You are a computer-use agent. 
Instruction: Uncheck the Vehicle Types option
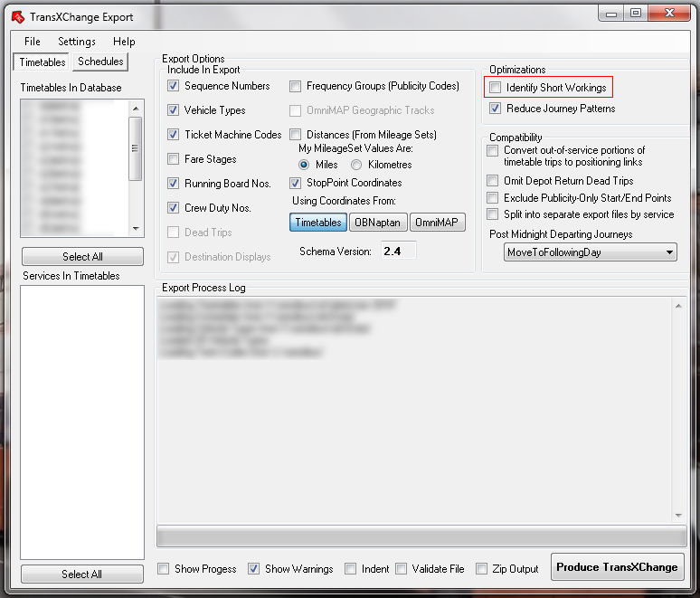(x=174, y=109)
